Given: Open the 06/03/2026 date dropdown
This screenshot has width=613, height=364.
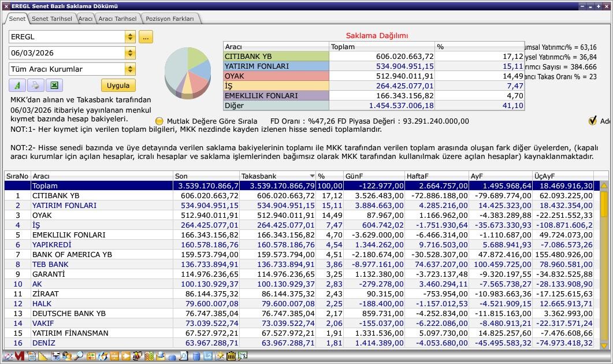Looking at the screenshot, I should coord(130,53).
